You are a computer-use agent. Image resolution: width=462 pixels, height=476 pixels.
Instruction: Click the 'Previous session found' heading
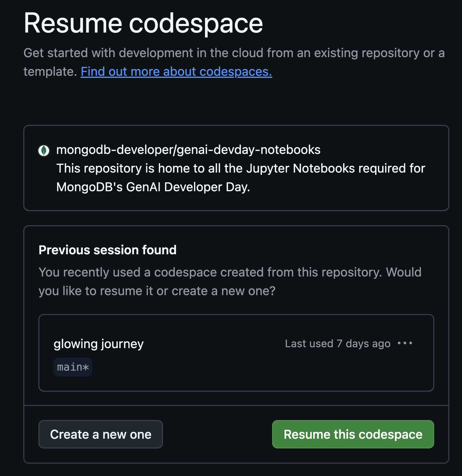click(108, 250)
